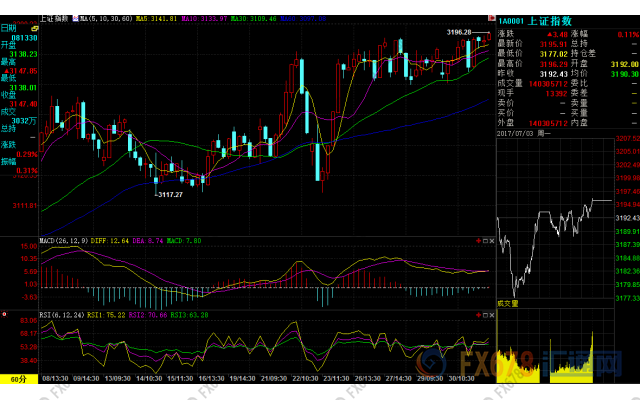The height and width of the screenshot is (400, 640).
Task: Click the MA indicator settings icon
Action: click(76, 19)
